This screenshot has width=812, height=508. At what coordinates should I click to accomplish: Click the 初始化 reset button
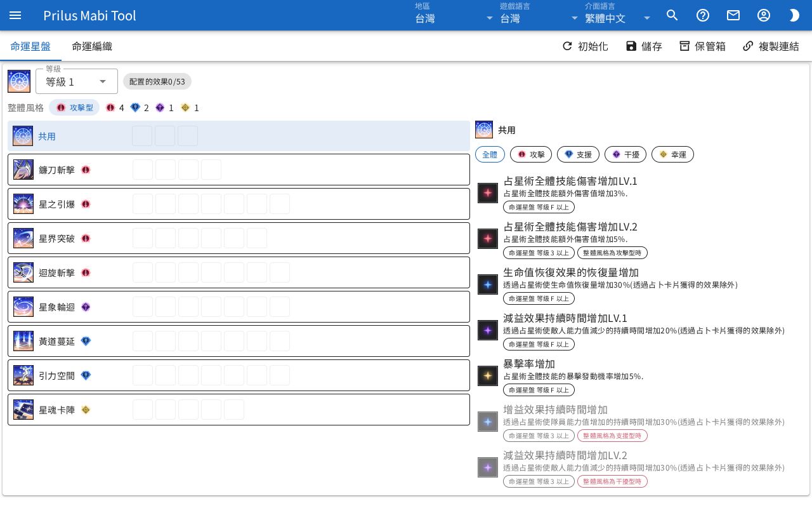click(x=585, y=46)
